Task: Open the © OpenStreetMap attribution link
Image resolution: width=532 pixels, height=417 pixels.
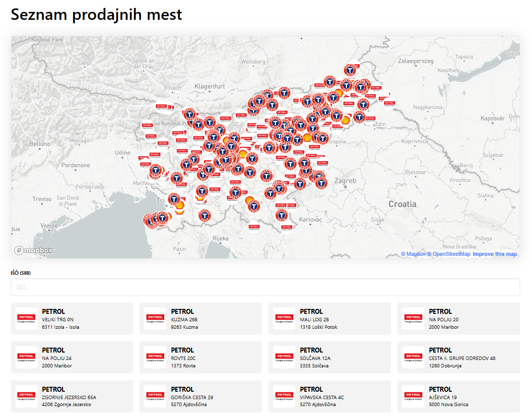Action: click(x=449, y=254)
